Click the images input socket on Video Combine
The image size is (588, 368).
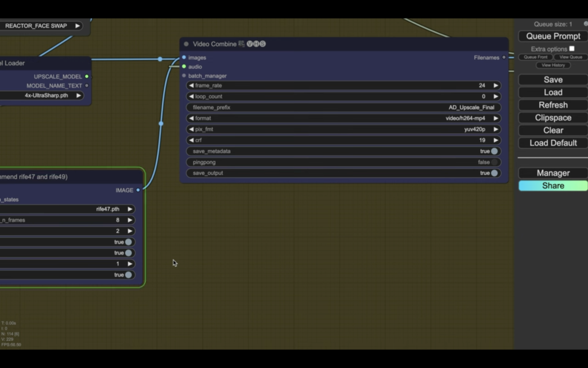pyautogui.click(x=184, y=57)
